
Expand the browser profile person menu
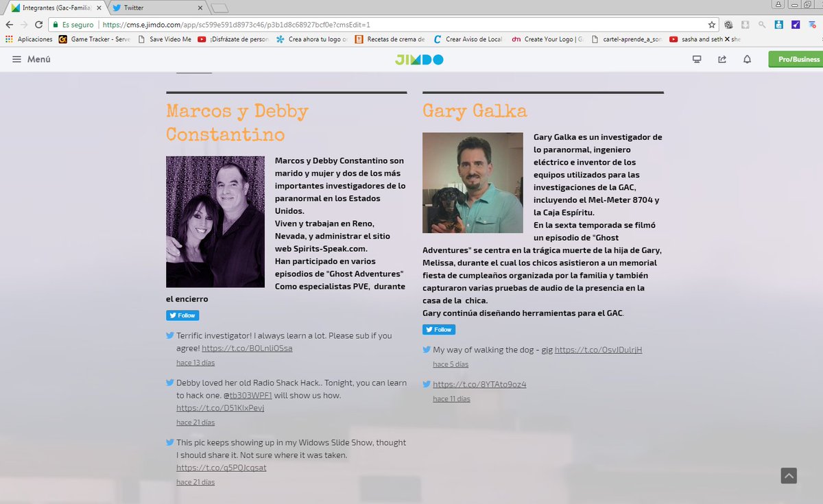click(779, 5)
